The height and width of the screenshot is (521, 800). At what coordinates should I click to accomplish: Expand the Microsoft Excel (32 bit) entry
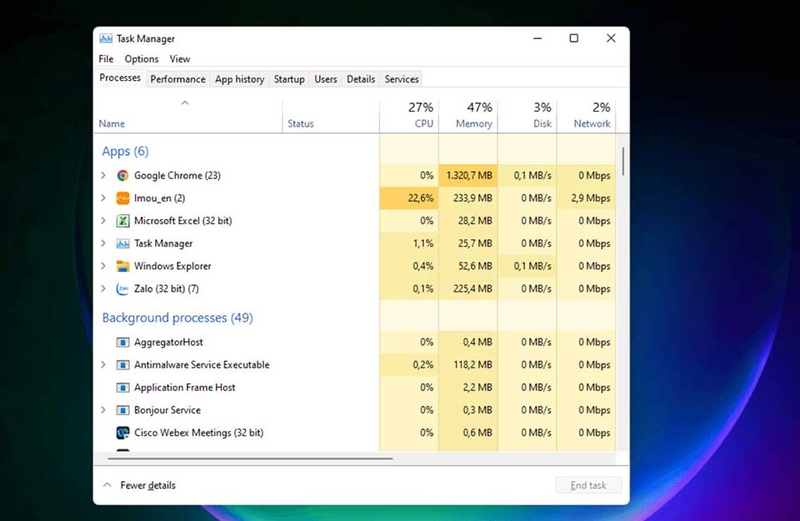[x=104, y=221]
